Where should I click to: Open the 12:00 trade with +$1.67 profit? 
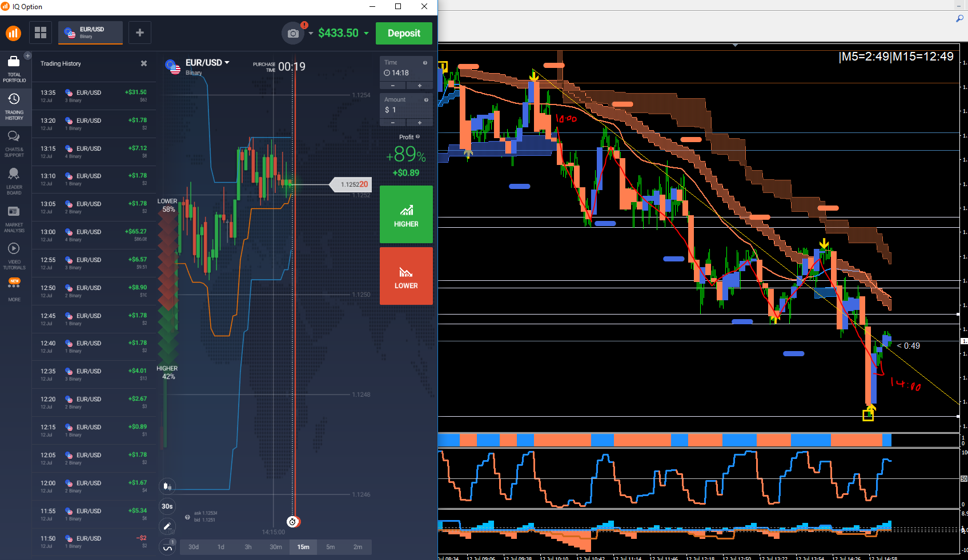(x=94, y=486)
